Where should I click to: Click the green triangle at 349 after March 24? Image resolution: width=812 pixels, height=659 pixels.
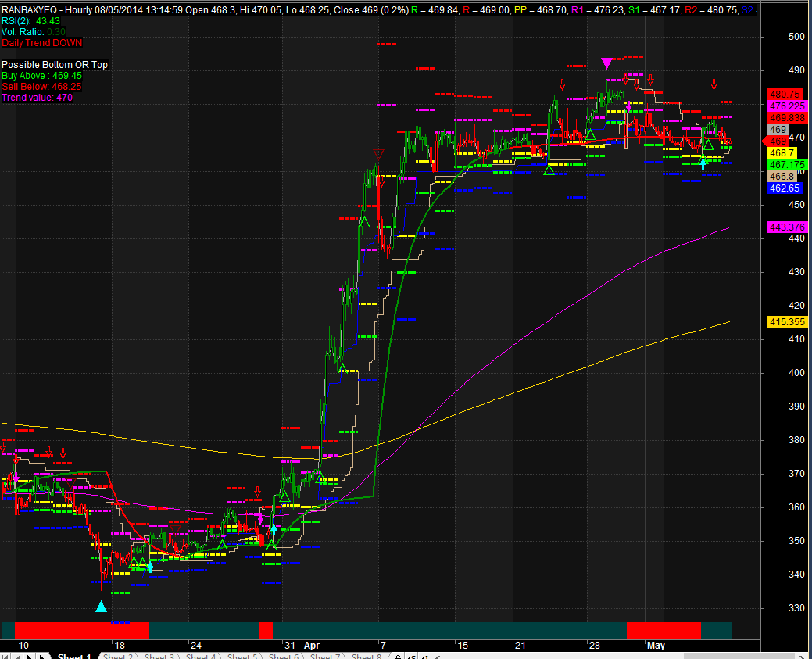(x=222, y=545)
